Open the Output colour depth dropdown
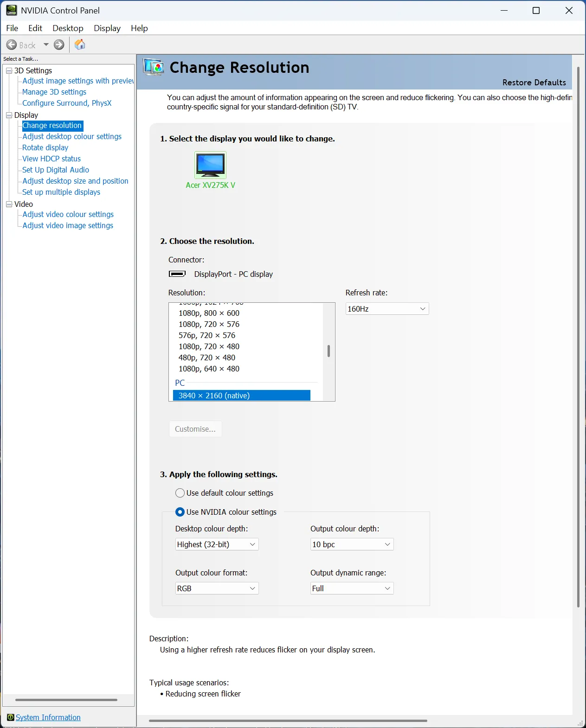This screenshot has height=728, width=586. pos(352,544)
